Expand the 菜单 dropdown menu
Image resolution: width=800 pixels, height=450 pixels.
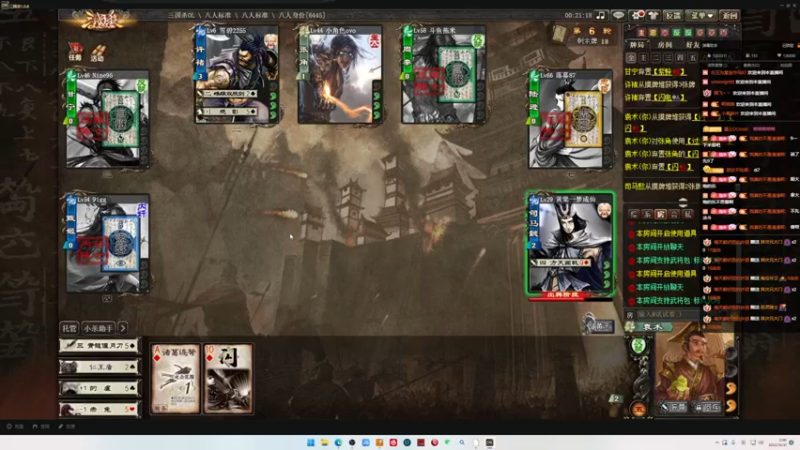click(x=702, y=15)
